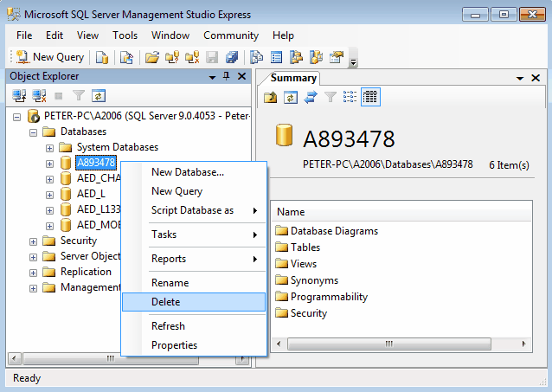Open the Registered Servers window icon

point(257,57)
